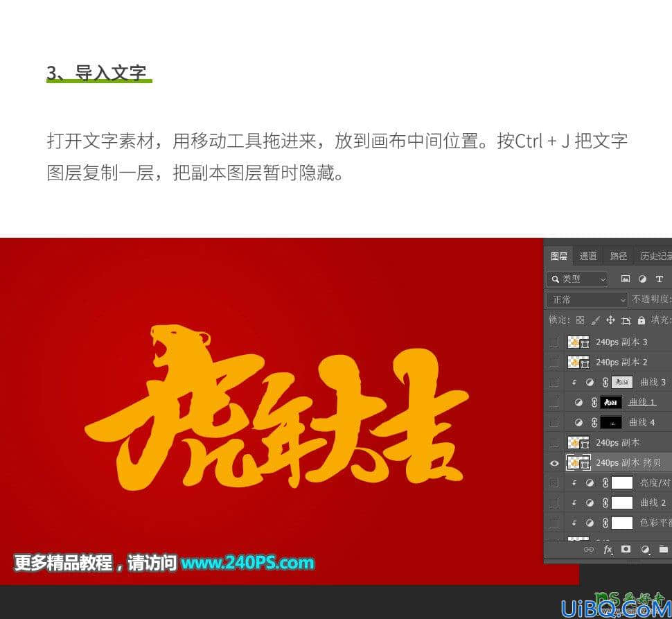Viewport: 672px width, 619px height.
Task: Switch to the 通道 tab
Action: point(588,256)
